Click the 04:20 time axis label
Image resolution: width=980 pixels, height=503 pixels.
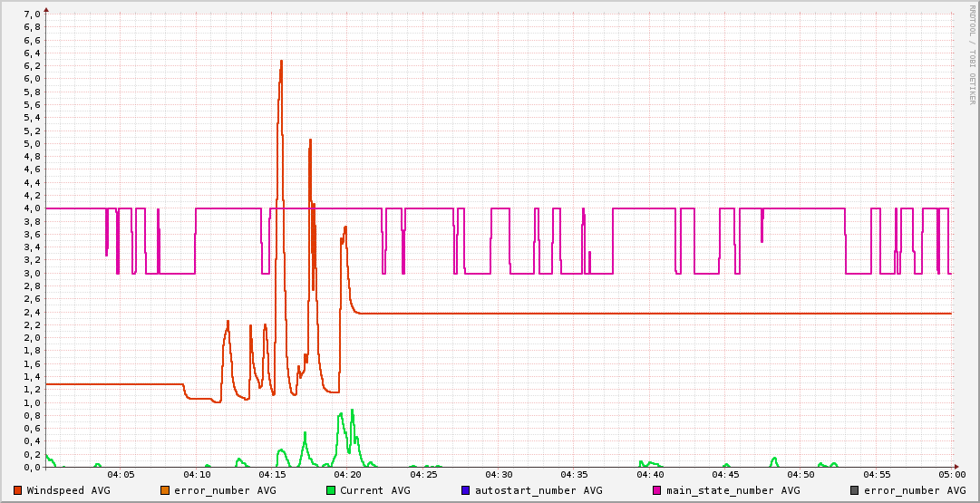[x=347, y=475]
